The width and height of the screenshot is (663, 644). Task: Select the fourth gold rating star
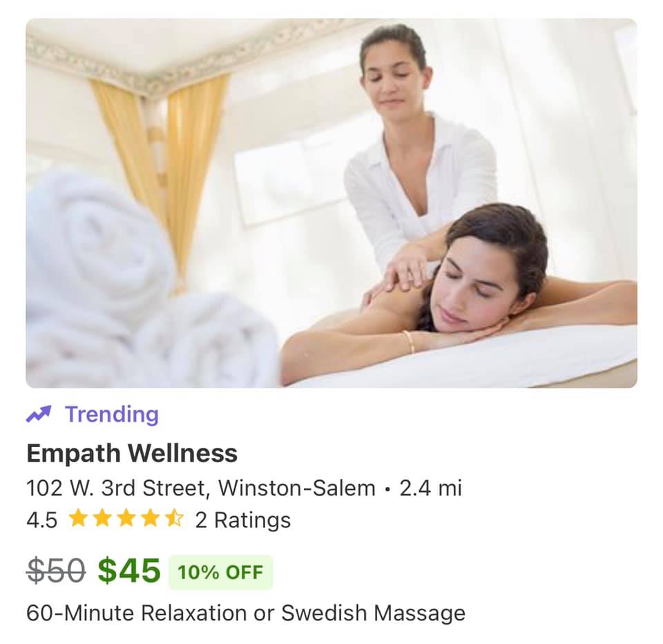point(150,518)
